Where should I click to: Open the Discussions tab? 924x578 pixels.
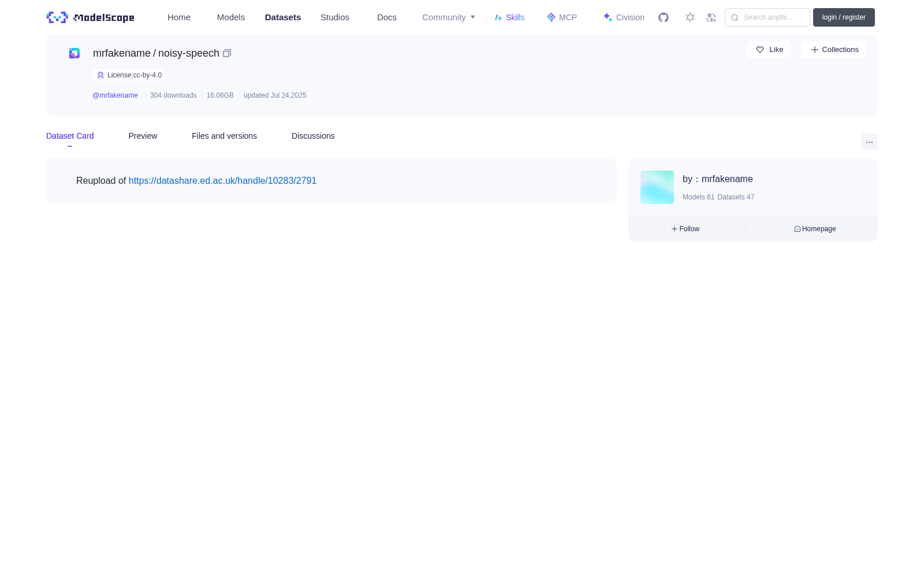click(x=313, y=136)
